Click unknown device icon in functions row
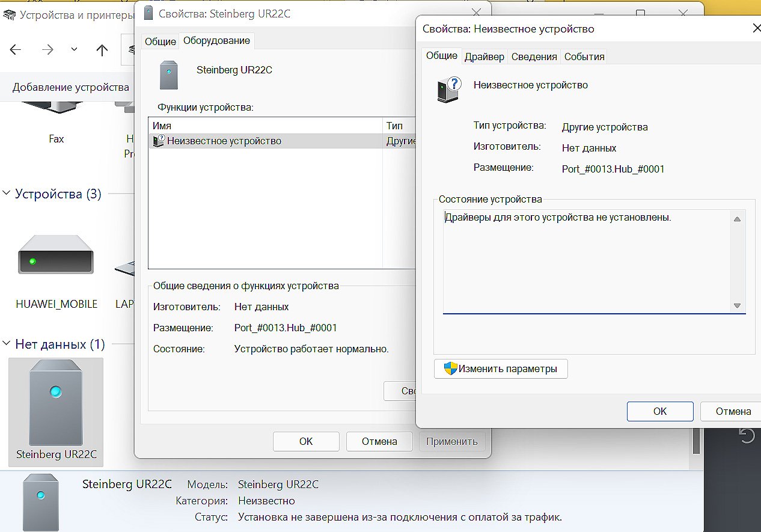761x532 pixels. (x=159, y=141)
